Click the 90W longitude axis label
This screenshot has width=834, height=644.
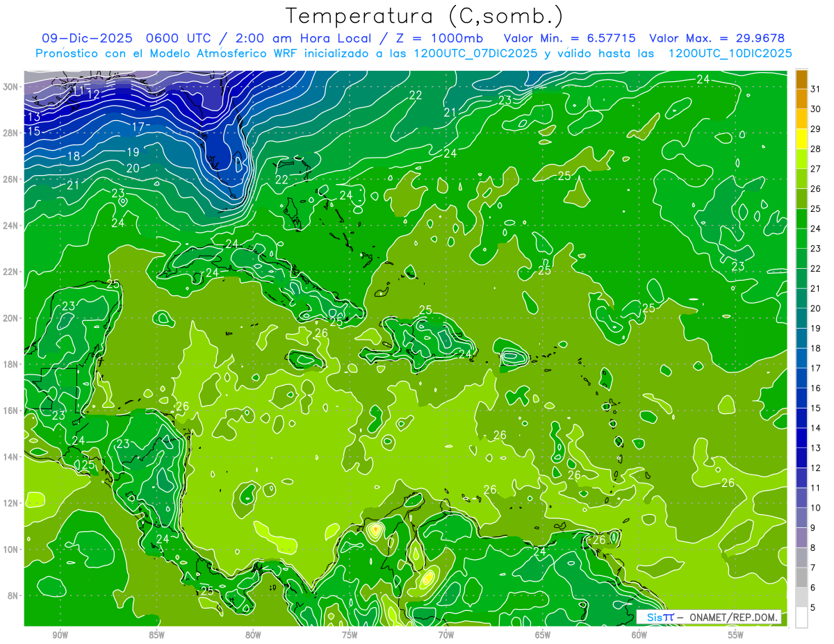pos(60,636)
